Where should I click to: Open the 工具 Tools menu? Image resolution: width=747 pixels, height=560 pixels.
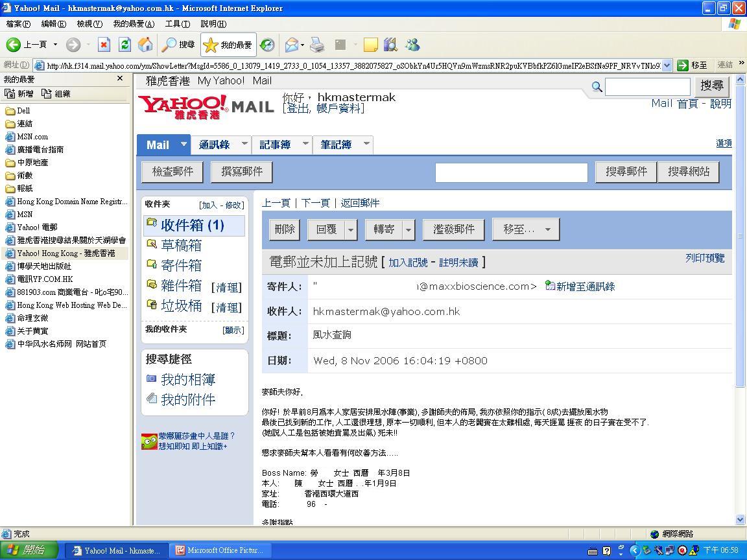click(x=178, y=24)
